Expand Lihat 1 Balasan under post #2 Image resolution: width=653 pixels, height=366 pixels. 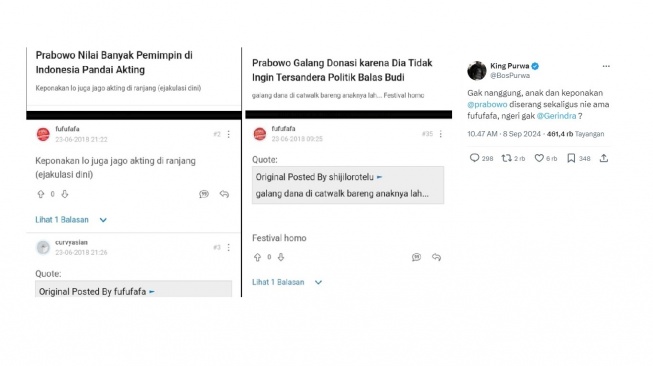pos(71,220)
